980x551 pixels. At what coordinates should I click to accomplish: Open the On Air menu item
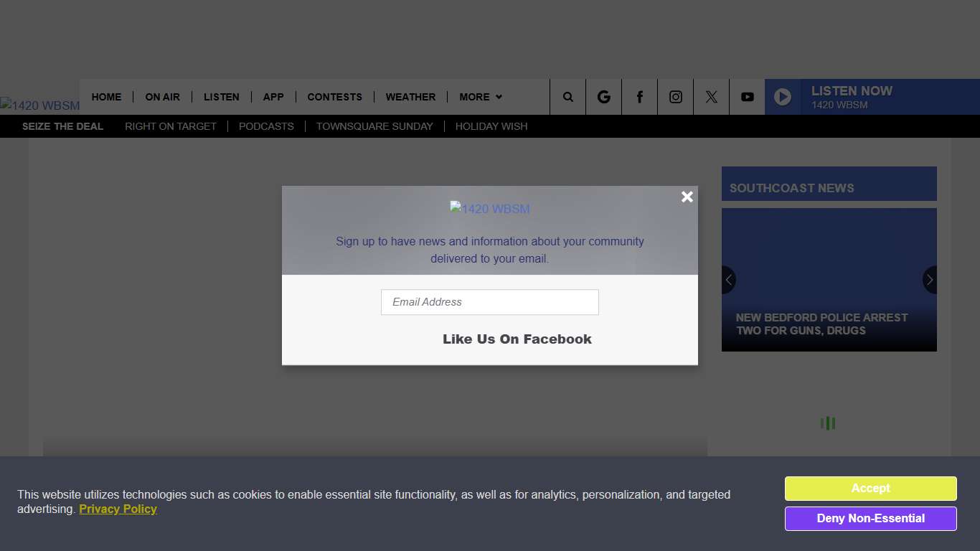point(162,97)
